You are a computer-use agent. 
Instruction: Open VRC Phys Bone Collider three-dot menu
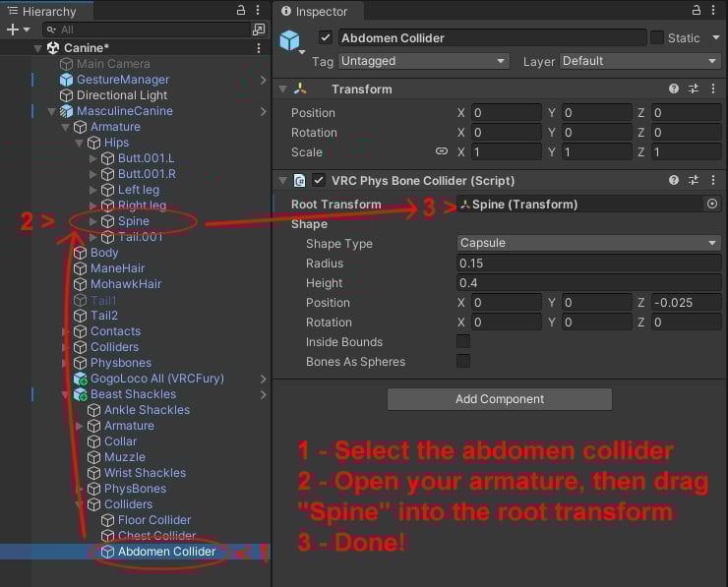tap(713, 180)
